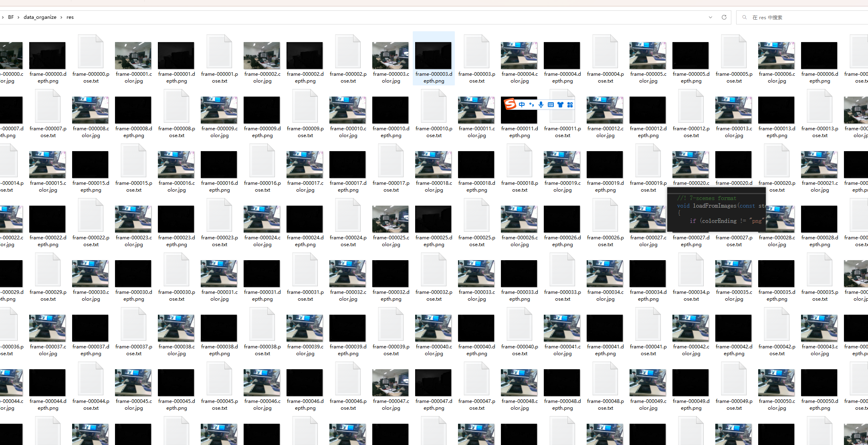
Task: Open Sogou toolbox grid icon
Action: point(570,105)
